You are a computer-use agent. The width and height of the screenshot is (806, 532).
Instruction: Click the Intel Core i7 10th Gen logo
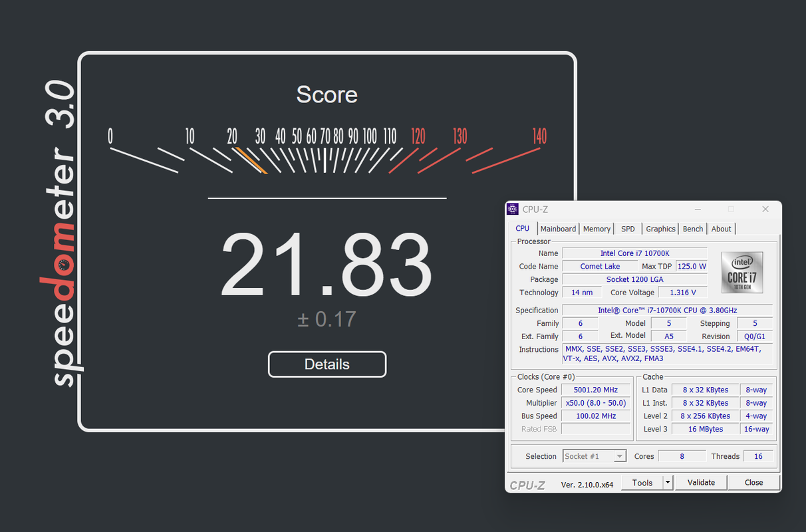[742, 273]
